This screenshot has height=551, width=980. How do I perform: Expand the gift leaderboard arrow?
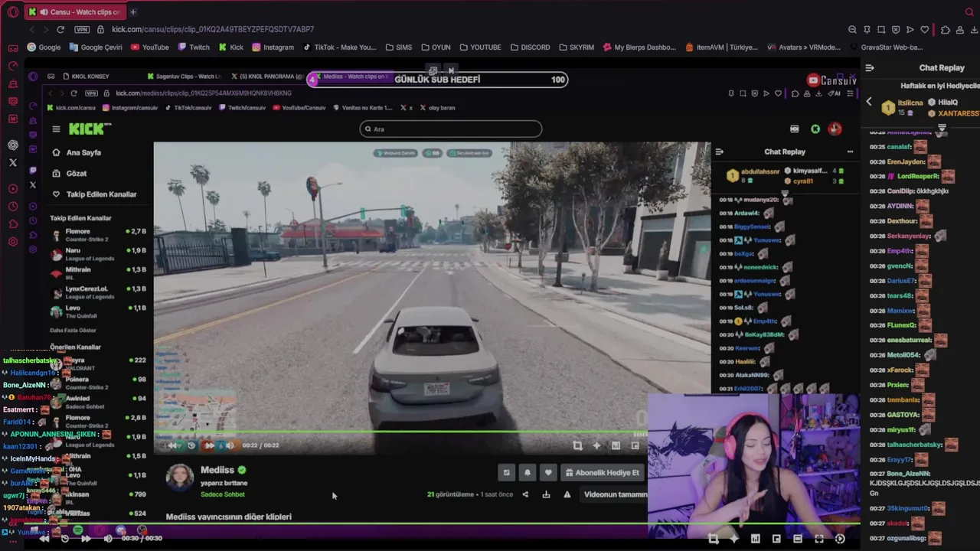click(942, 128)
